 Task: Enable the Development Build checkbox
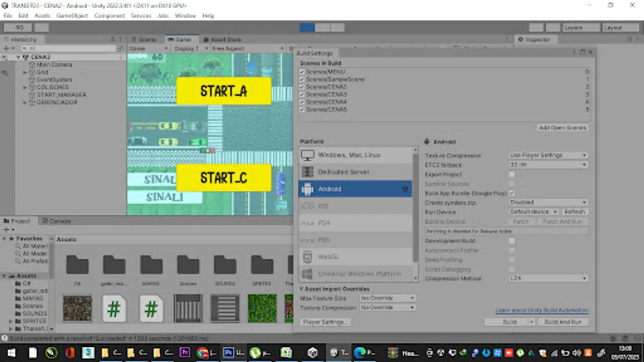[512, 241]
